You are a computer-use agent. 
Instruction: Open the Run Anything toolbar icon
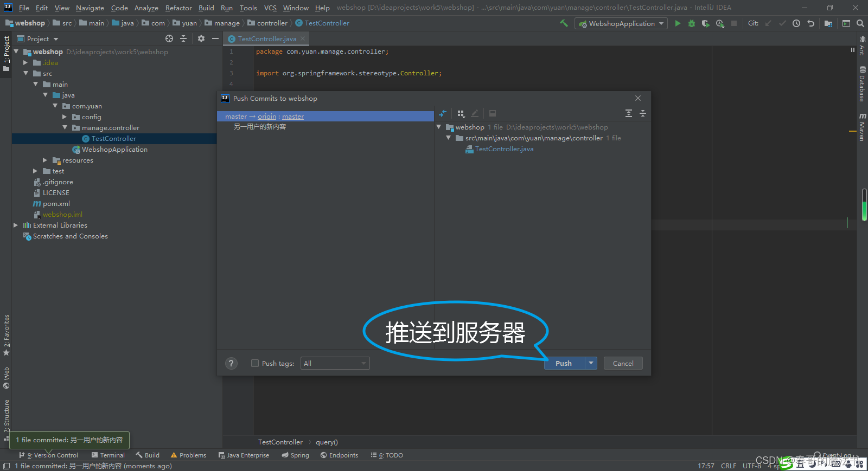tap(846, 23)
